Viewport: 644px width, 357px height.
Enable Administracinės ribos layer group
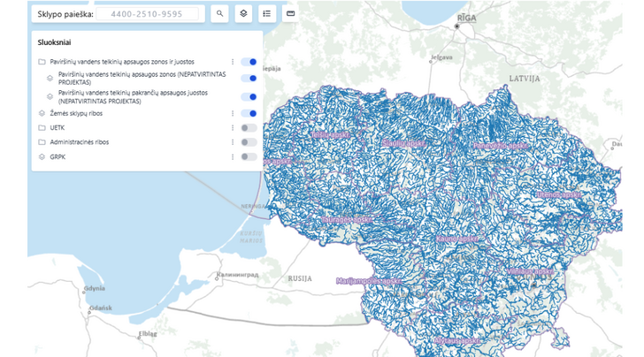tap(249, 142)
